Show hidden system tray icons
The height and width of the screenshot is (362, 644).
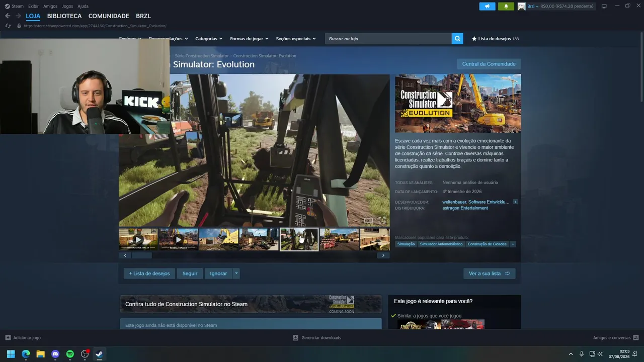tap(571, 354)
